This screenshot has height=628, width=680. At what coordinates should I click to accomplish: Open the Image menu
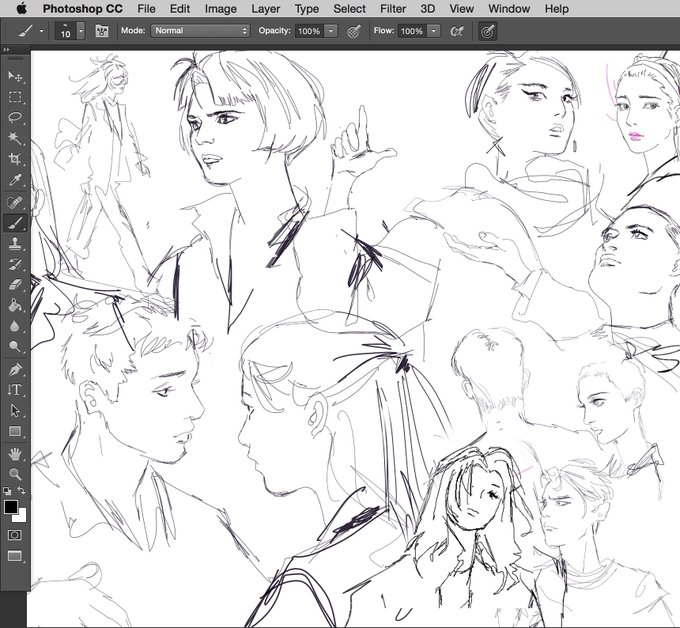[x=221, y=9]
